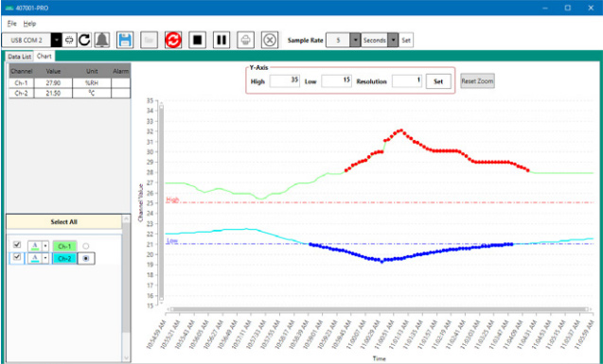Maximize the 407001-PRO window
603x364 pixels.
(568, 8)
